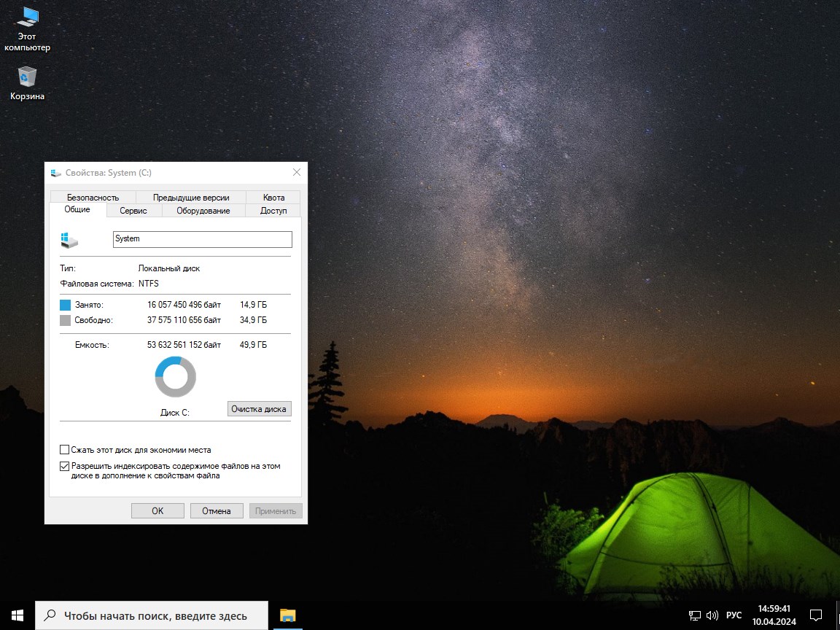Click the 34,9 ГБ free value
Image resolution: width=840 pixels, height=630 pixels.
coord(254,320)
